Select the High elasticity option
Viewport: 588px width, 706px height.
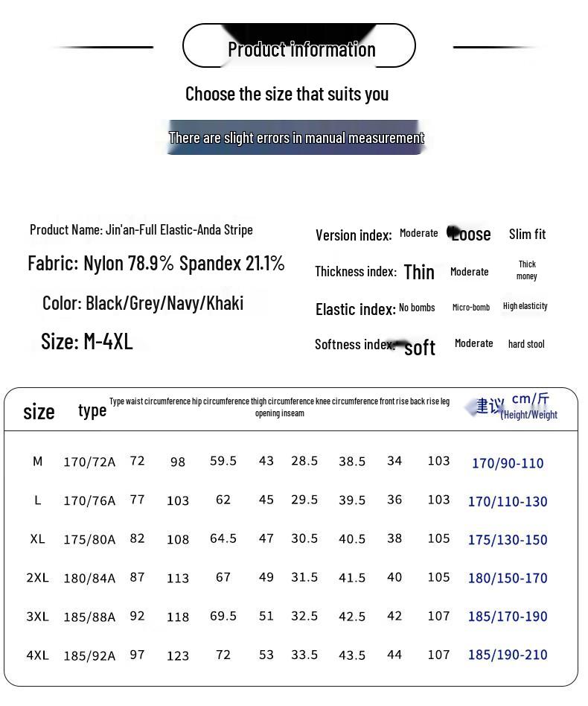[x=525, y=306]
